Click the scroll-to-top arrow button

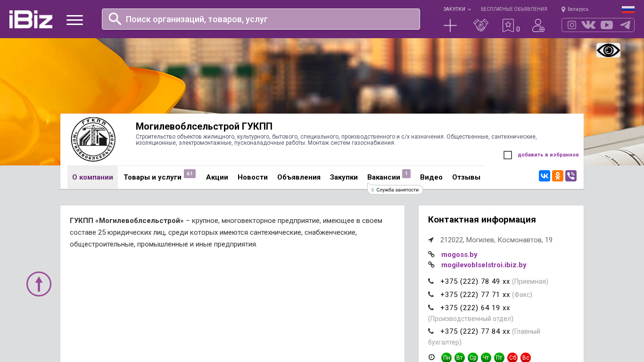(x=39, y=284)
